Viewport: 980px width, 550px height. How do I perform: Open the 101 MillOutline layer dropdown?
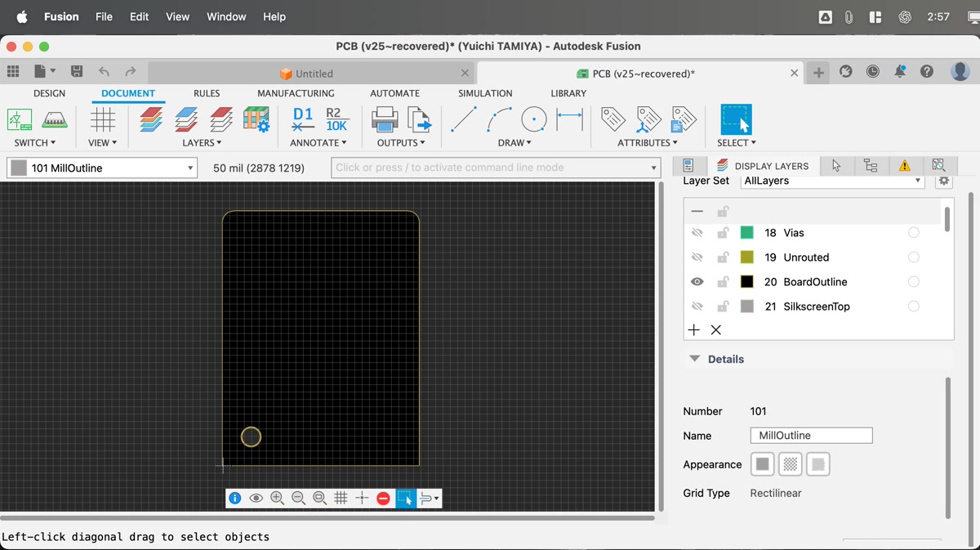(x=102, y=168)
